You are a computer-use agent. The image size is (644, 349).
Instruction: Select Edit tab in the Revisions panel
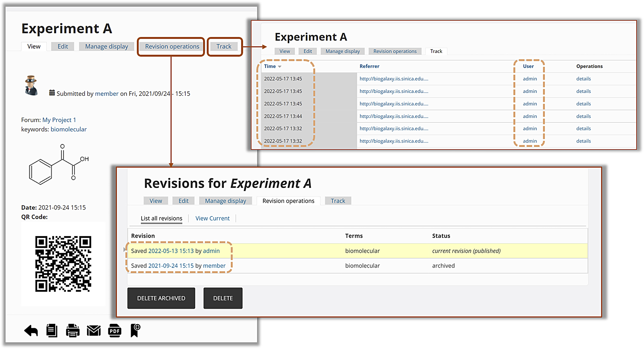coord(183,201)
